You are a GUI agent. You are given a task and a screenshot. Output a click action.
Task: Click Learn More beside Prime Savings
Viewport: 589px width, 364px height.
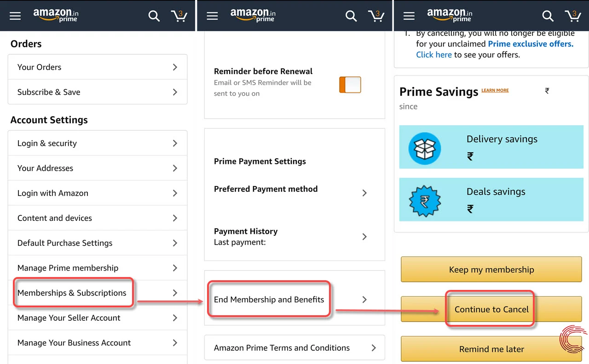pyautogui.click(x=495, y=91)
